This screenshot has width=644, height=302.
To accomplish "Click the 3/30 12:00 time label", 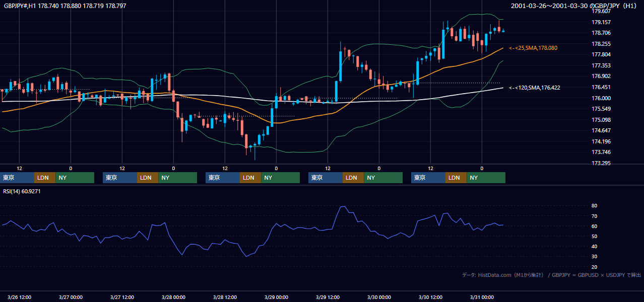I will [x=430, y=297].
